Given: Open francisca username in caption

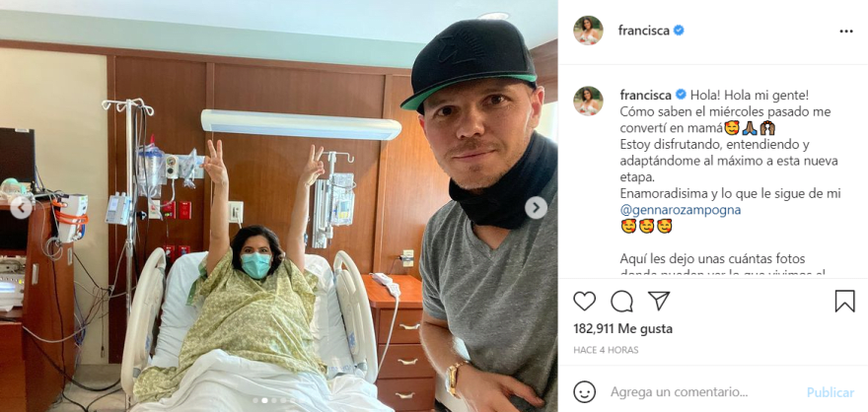Looking at the screenshot, I should 645,95.
